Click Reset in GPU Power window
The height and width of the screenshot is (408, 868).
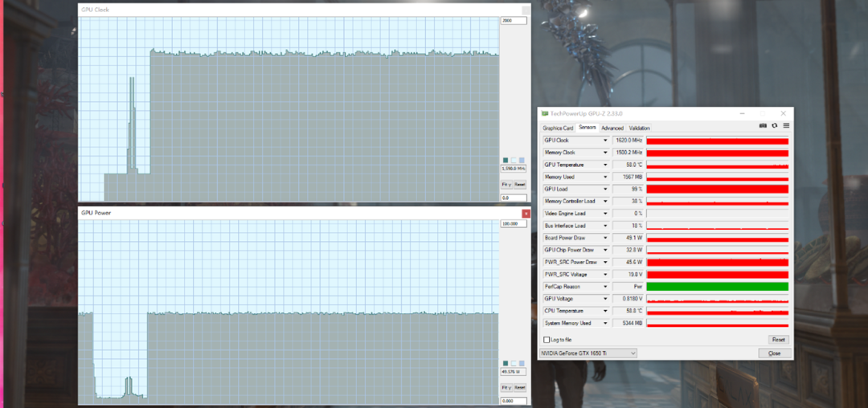pos(519,388)
